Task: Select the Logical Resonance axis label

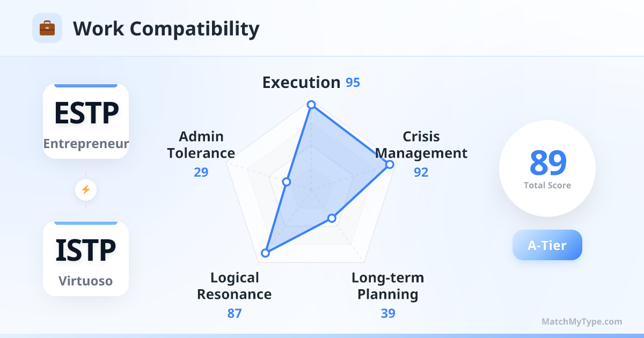Action: [235, 286]
